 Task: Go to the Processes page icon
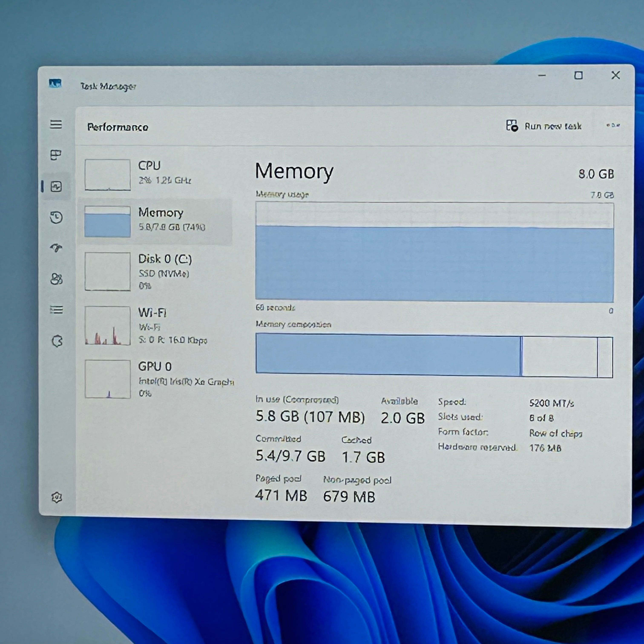[56, 155]
